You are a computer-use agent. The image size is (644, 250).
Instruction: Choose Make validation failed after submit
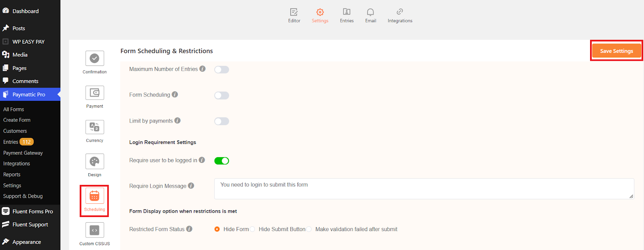[x=309, y=229]
